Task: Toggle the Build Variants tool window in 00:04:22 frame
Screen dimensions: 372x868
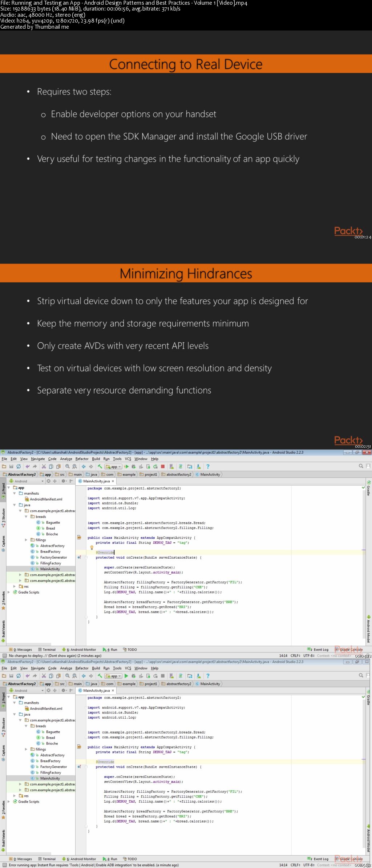Action: (x=3, y=631)
